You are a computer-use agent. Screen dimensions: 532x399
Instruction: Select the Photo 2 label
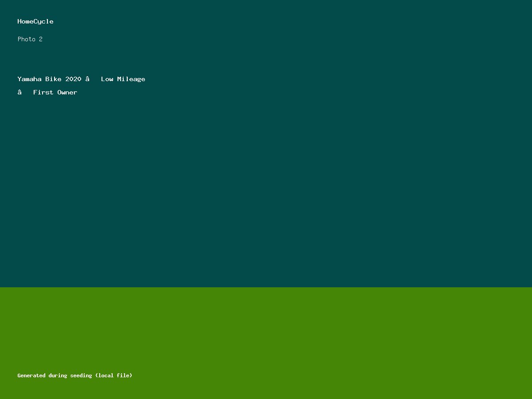[x=30, y=39]
